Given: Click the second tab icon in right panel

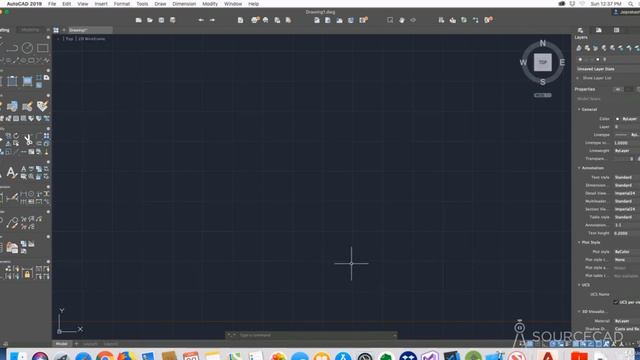Looking at the screenshot, I should pos(598,30).
